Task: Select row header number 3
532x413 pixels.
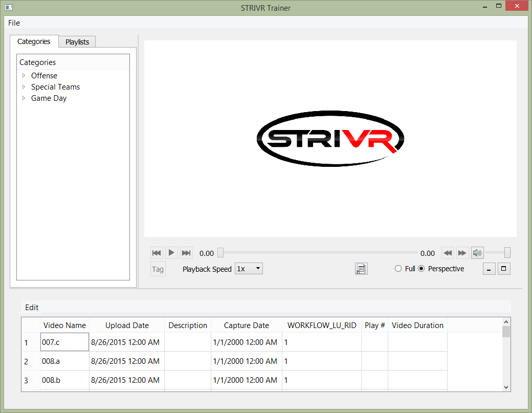Action: pyautogui.click(x=31, y=380)
